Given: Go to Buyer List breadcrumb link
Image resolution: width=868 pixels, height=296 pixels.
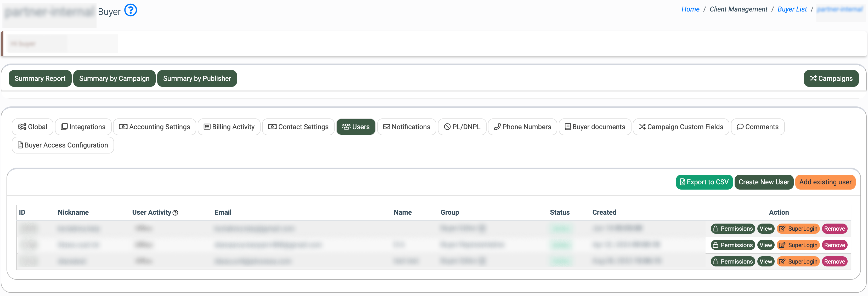Looking at the screenshot, I should click(x=792, y=9).
